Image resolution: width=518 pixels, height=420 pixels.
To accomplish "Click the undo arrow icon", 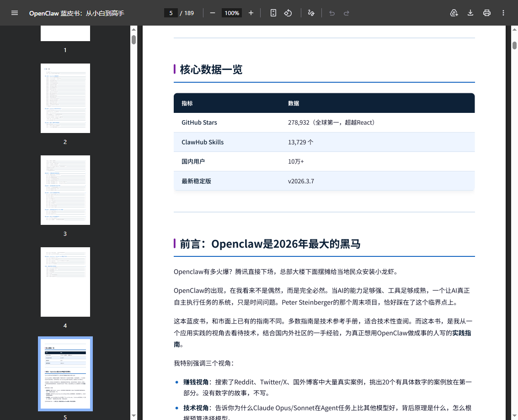I will click(x=332, y=13).
